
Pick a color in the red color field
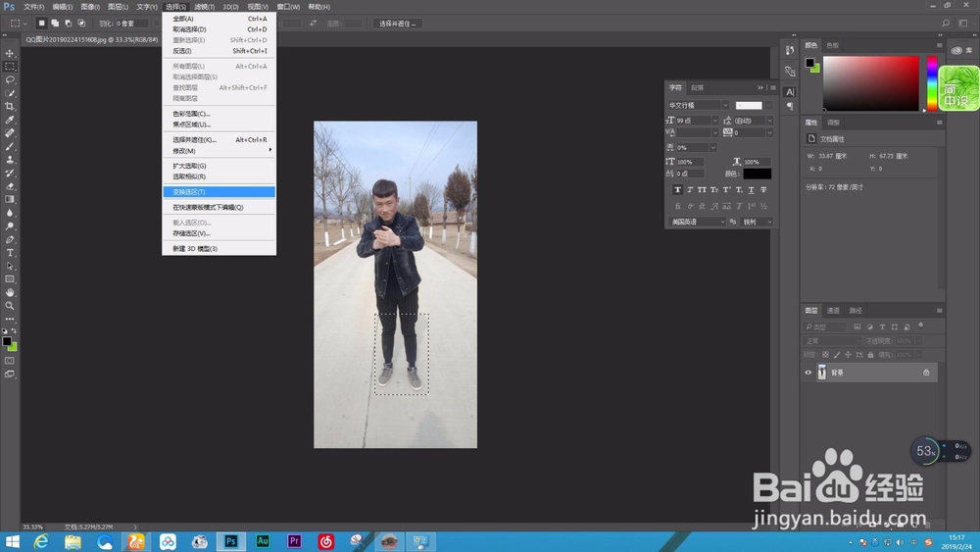click(x=870, y=83)
